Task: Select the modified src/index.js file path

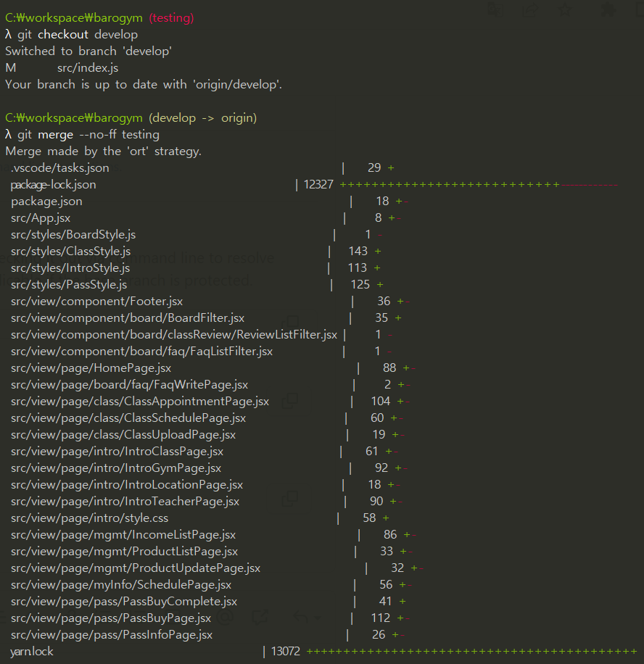Action: pos(88,67)
